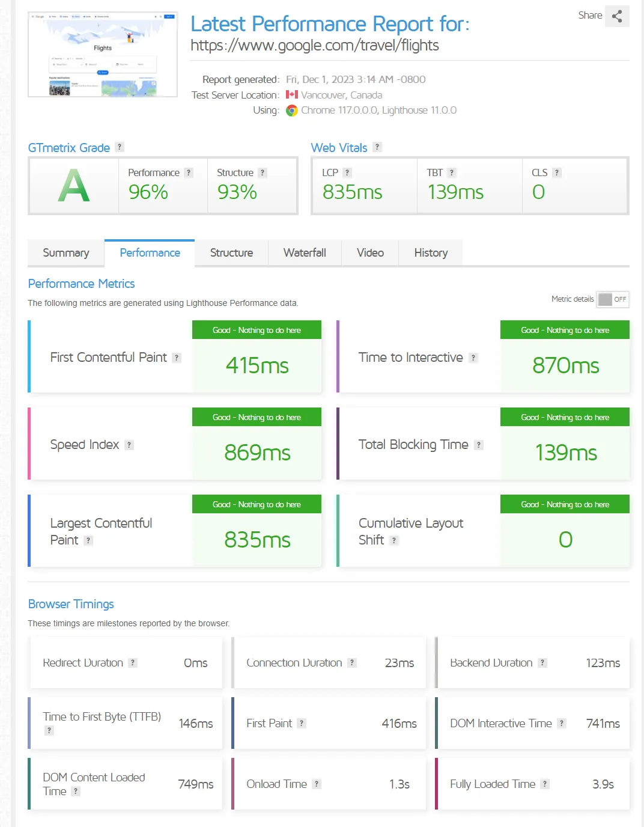Click LCP help question mark

tap(347, 172)
